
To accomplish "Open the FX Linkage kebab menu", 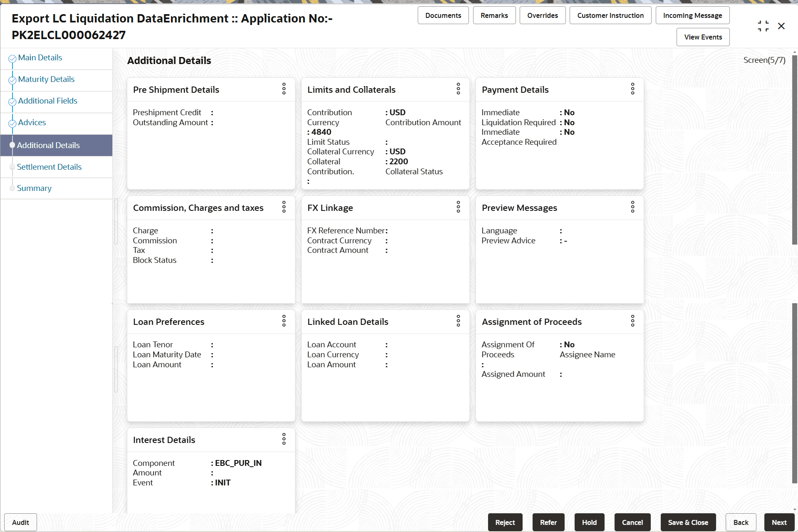I will (x=458, y=207).
